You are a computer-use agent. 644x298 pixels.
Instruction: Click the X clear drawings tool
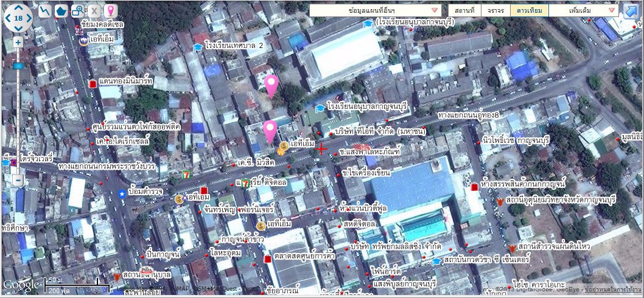[x=94, y=11]
